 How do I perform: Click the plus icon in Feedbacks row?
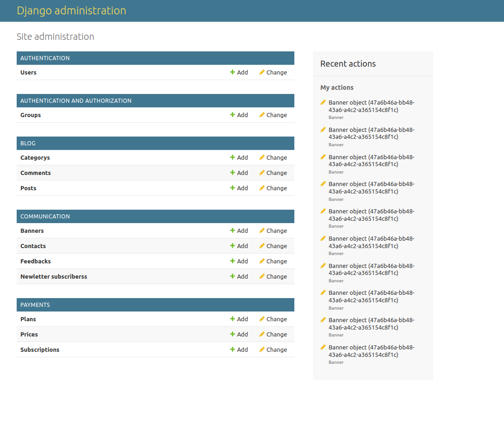click(233, 261)
